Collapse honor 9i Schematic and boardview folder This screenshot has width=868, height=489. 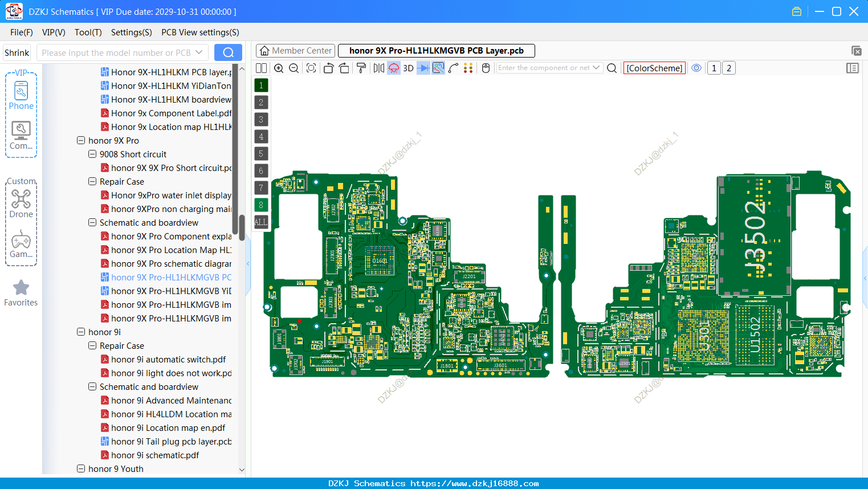[x=92, y=386]
